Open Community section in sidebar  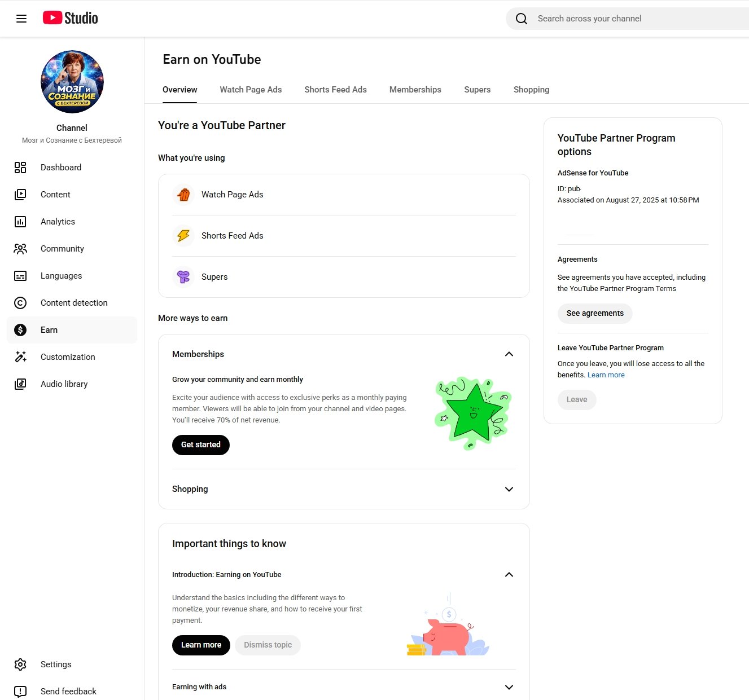click(62, 249)
